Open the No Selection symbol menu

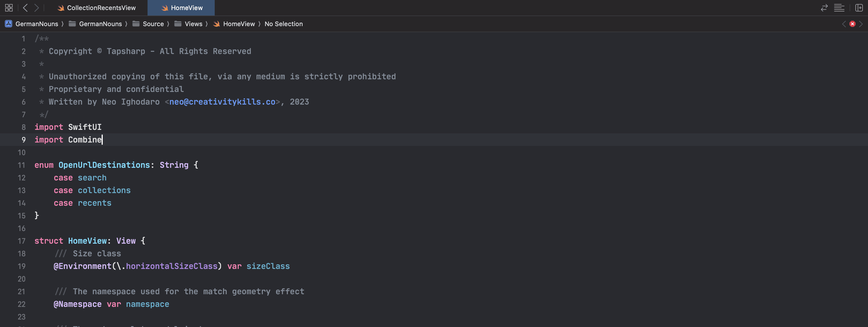coord(283,24)
